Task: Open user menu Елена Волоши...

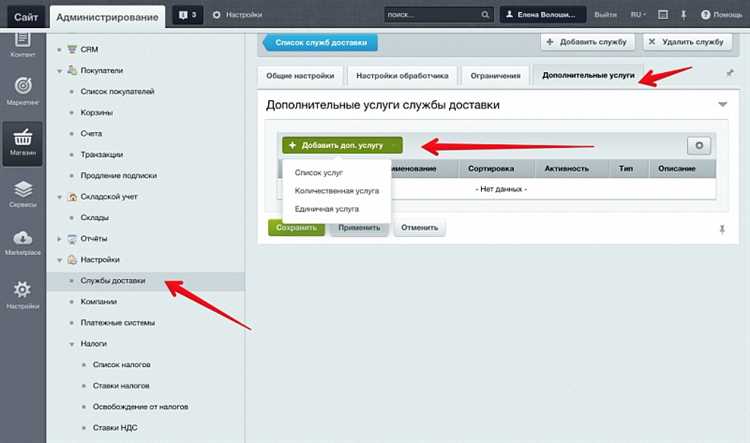Action: coord(543,15)
